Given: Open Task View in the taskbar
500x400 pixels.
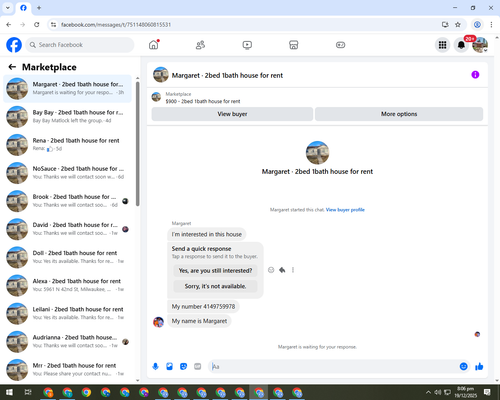Looking at the screenshot, I should click(x=28, y=392).
